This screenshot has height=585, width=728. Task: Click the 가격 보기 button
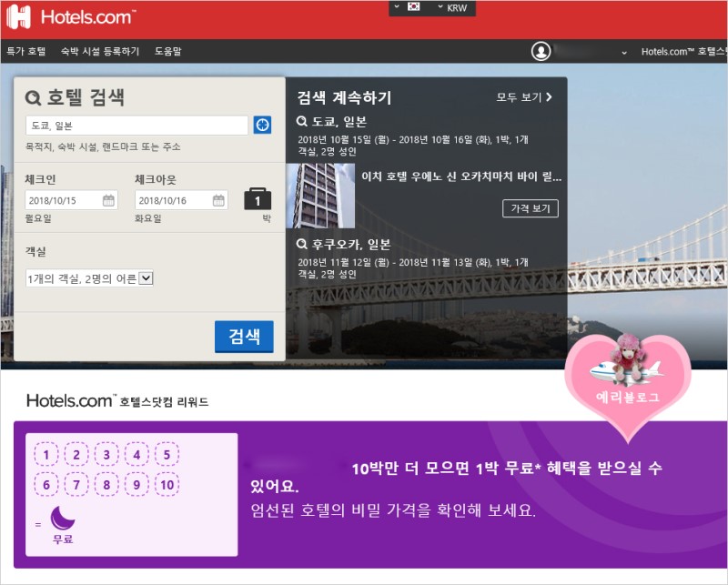(531, 208)
